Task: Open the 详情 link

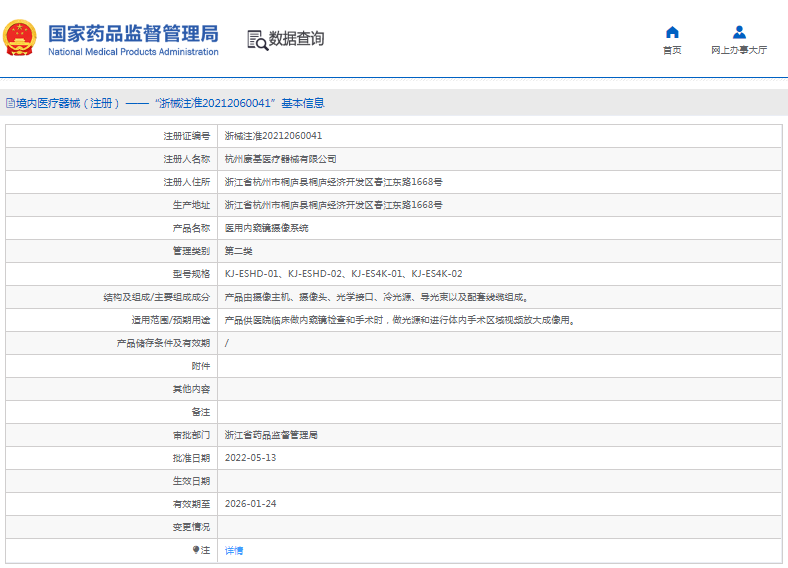Action: click(233, 550)
